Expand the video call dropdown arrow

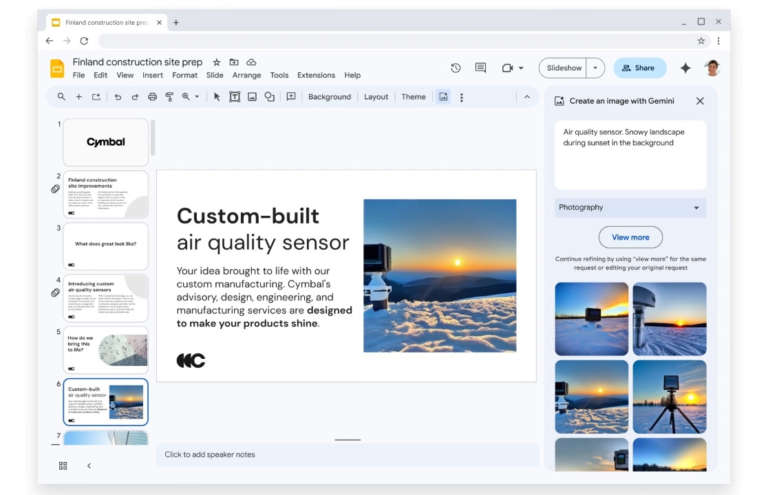coord(521,68)
